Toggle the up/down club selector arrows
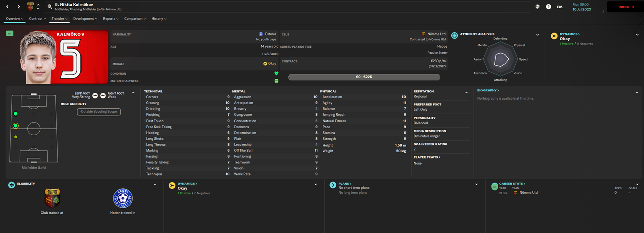Image resolution: width=644 pixels, height=233 pixels. pyautogui.click(x=38, y=7)
